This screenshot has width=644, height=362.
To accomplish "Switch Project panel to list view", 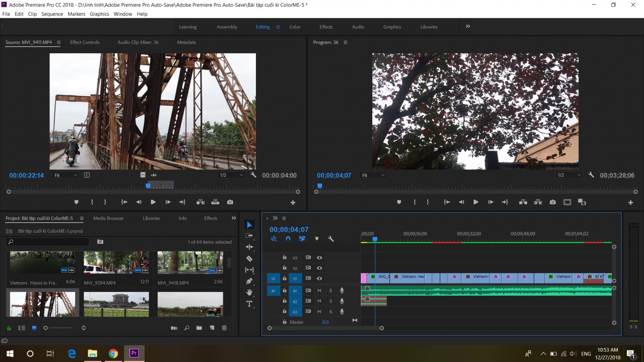I will coord(21,328).
